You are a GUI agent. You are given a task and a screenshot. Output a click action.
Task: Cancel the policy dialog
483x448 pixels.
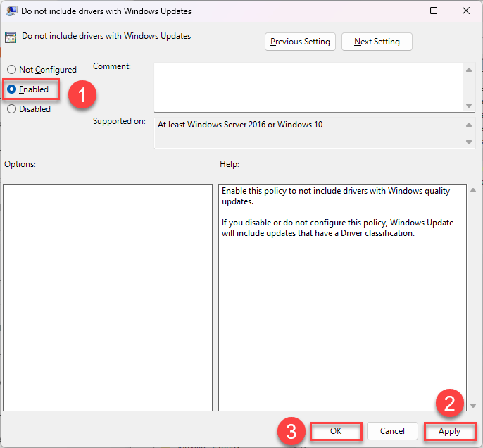click(x=392, y=431)
